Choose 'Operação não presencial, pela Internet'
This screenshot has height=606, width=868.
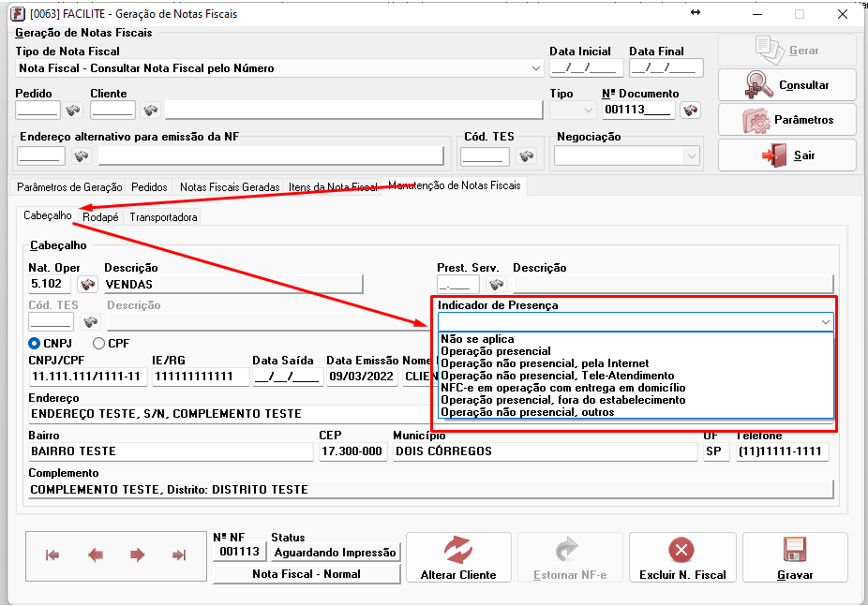pyautogui.click(x=636, y=363)
